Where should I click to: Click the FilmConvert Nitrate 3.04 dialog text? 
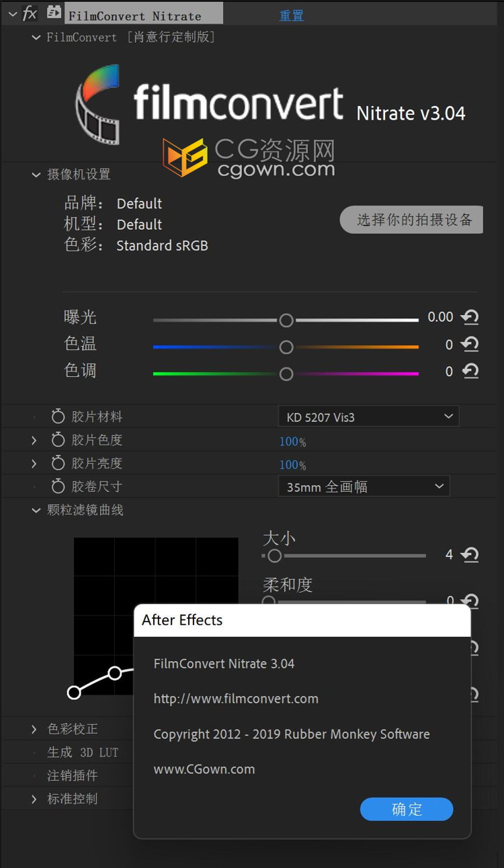tap(224, 664)
